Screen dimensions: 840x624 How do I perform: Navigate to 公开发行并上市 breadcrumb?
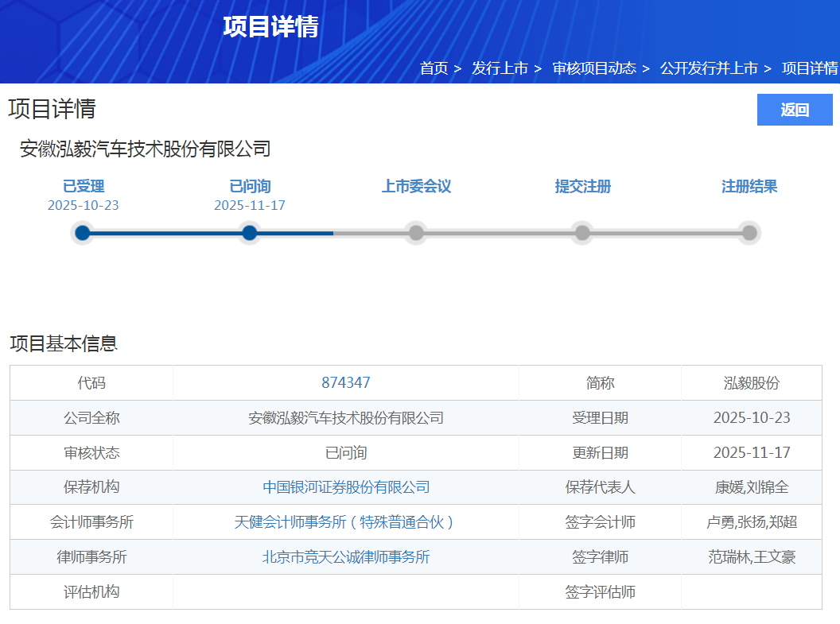709,68
